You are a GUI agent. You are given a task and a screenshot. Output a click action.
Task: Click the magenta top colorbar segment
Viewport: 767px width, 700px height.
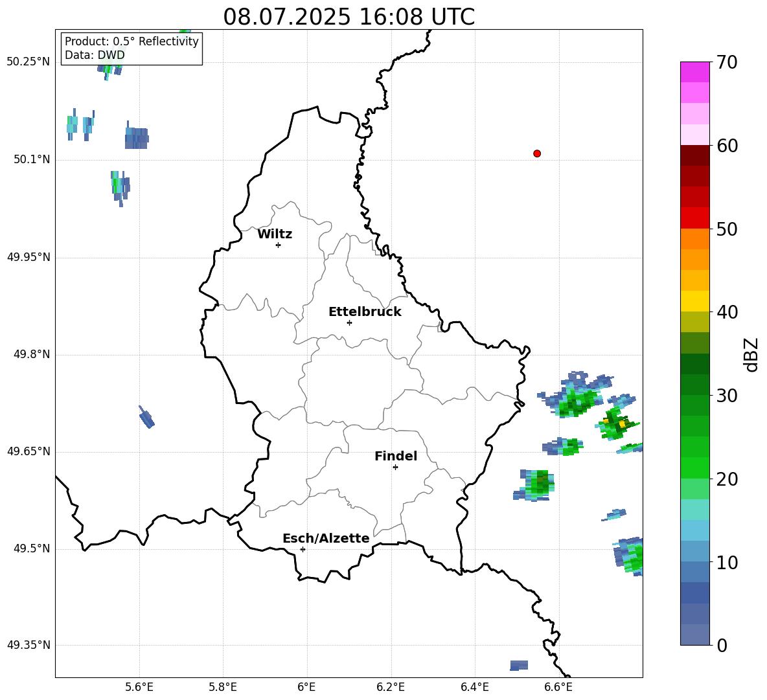pyautogui.click(x=694, y=72)
